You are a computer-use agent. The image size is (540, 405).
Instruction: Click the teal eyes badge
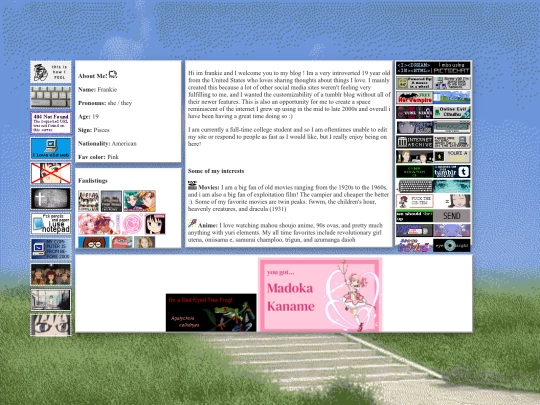[452, 186]
